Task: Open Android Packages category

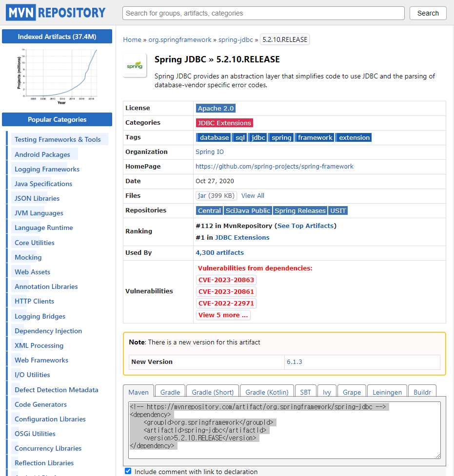Action: tap(42, 154)
